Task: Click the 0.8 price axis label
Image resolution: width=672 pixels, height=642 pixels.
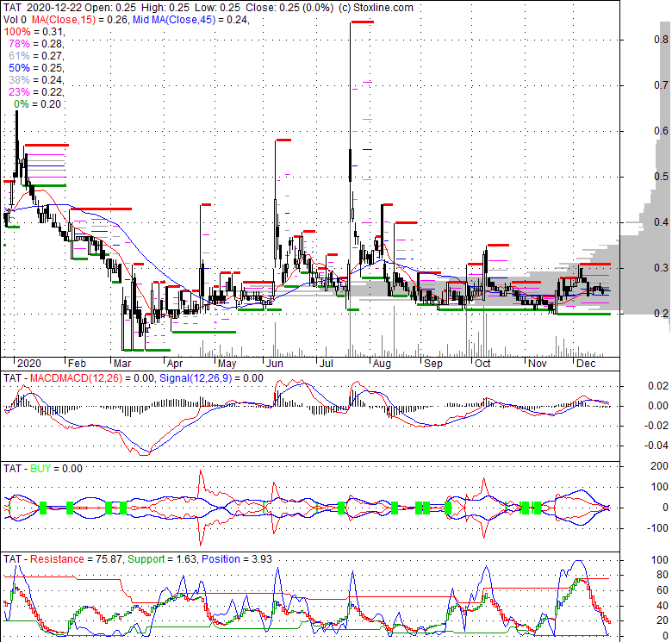Action: pos(662,40)
